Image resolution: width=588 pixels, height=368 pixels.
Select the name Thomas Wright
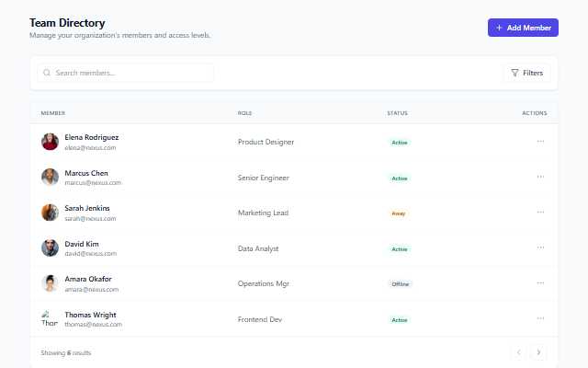(90, 315)
